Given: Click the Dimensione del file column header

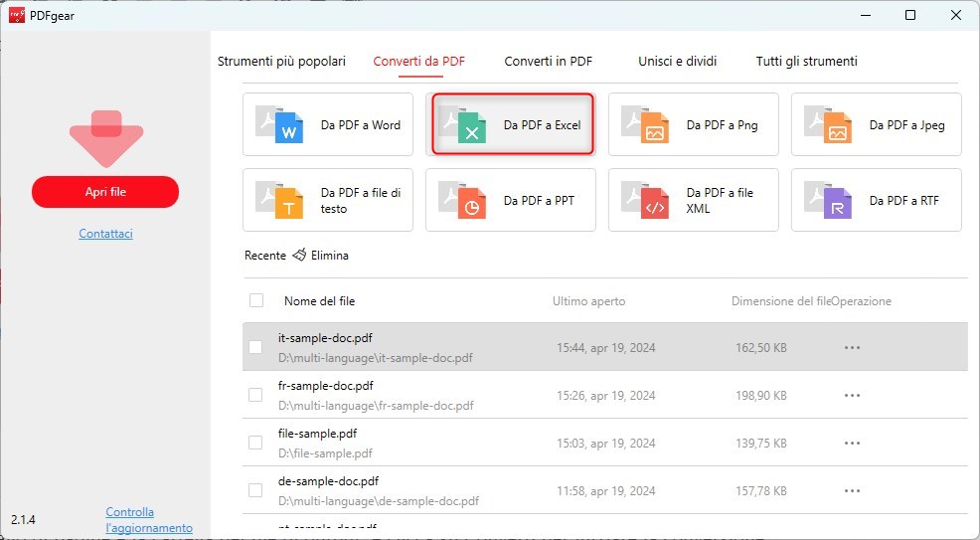Looking at the screenshot, I should (781, 301).
